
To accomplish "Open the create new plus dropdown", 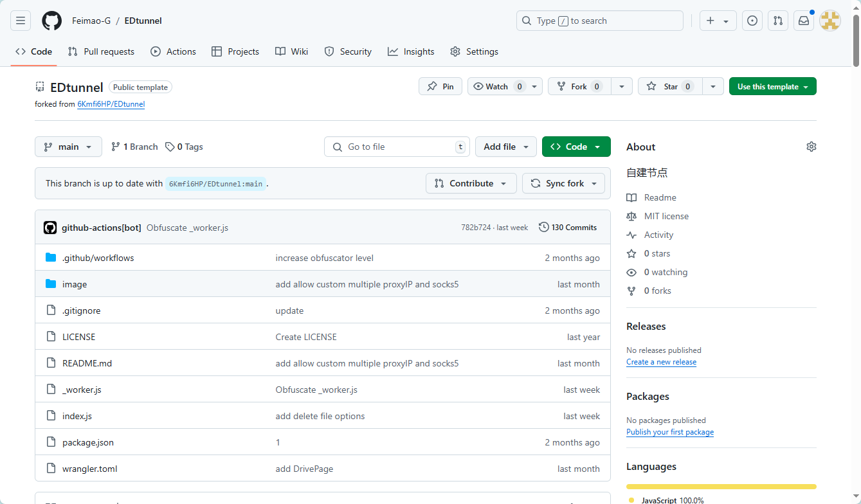I will (x=718, y=21).
